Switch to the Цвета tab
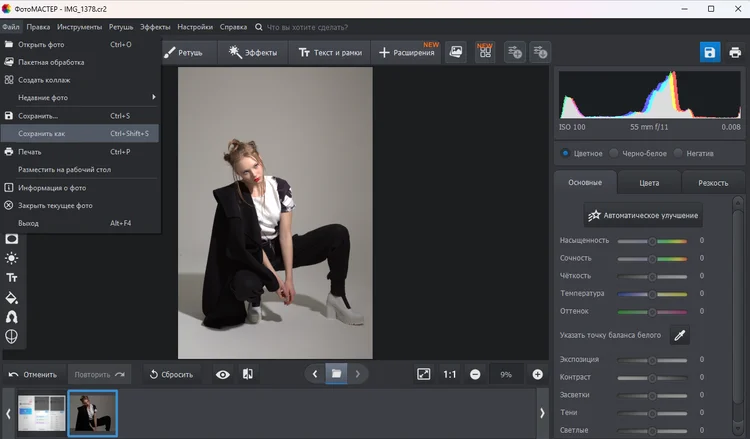Image resolution: width=750 pixels, height=439 pixels. [649, 183]
